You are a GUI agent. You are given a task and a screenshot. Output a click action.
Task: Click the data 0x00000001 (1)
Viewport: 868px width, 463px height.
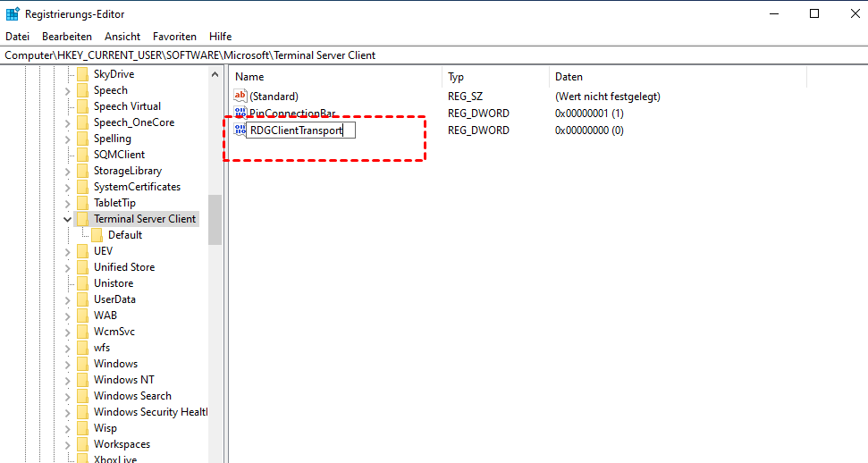[590, 113]
